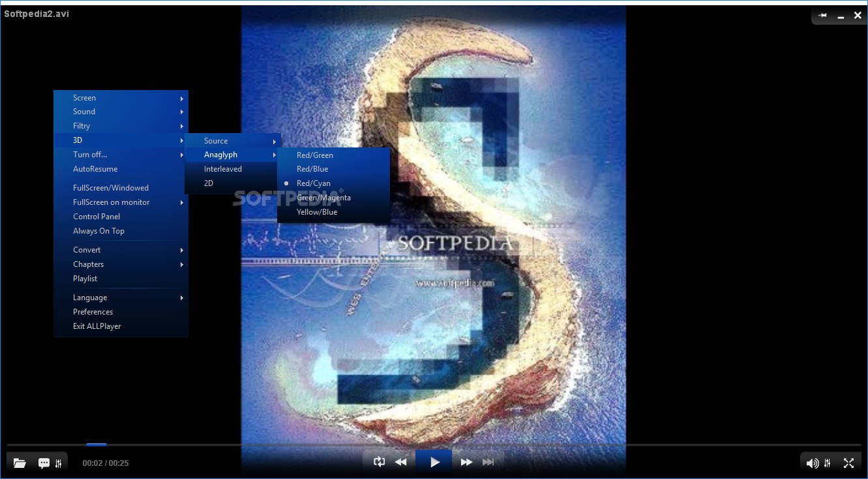
Task: Expand the Screen submenu
Action: (121, 98)
